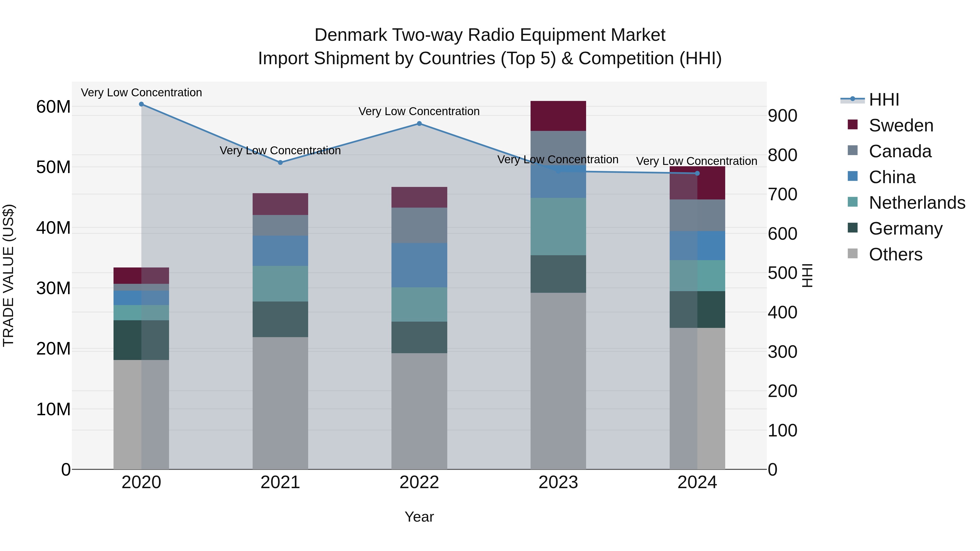Click the 60M left axis tick label
The width and height of the screenshot is (980, 551).
click(53, 107)
